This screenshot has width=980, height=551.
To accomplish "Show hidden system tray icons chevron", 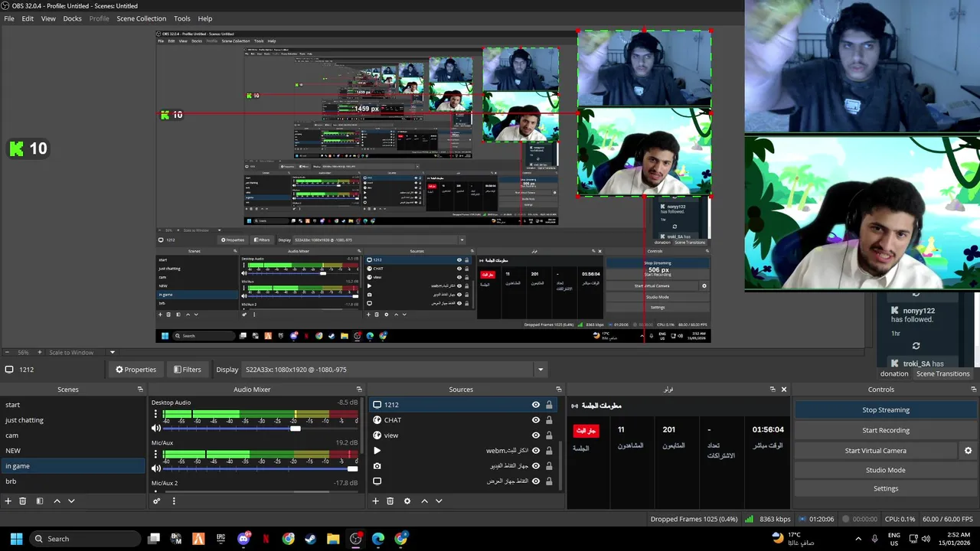I will coord(857,539).
